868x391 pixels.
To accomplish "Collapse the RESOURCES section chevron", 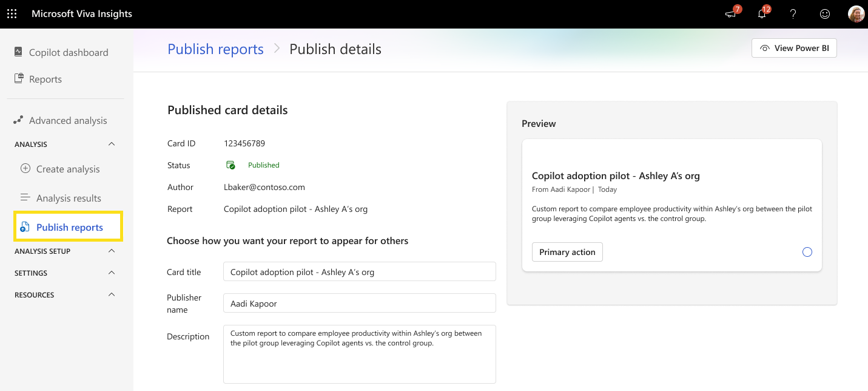I will pos(111,294).
